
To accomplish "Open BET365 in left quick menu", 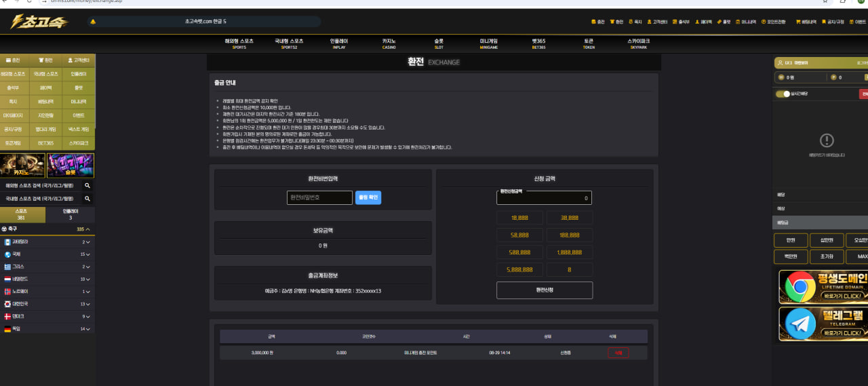I will pos(46,143).
